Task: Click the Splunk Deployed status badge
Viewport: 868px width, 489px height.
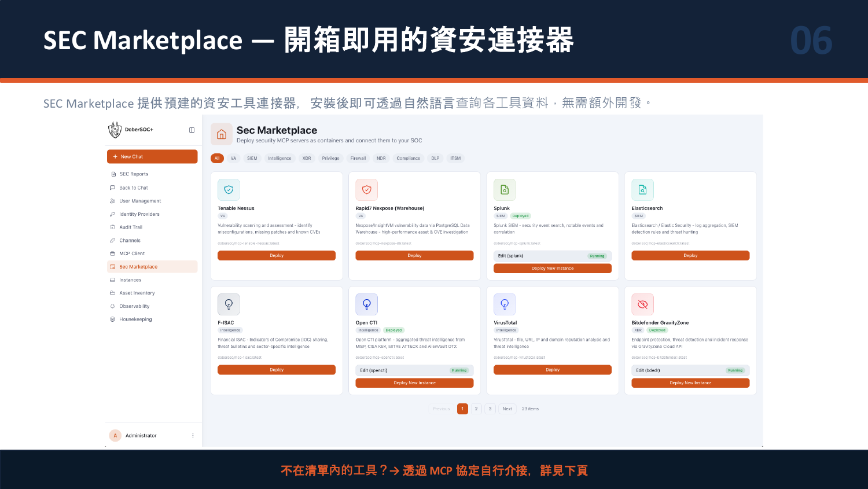Action: point(520,216)
